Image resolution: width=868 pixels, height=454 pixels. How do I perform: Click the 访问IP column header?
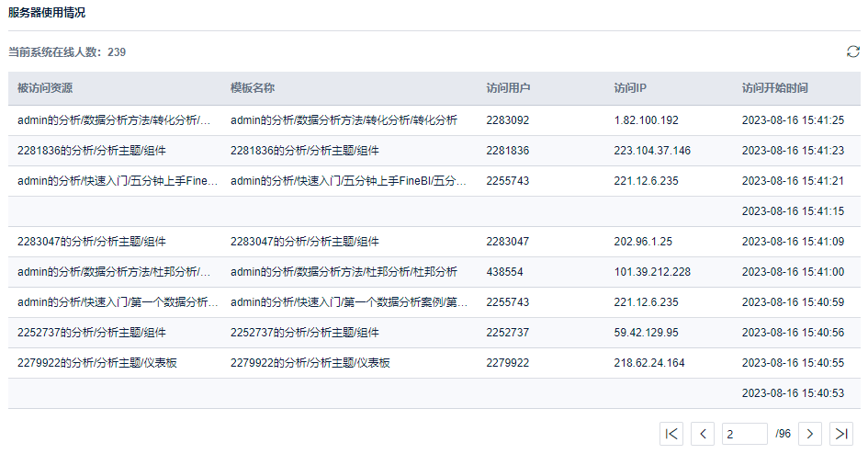click(x=630, y=88)
